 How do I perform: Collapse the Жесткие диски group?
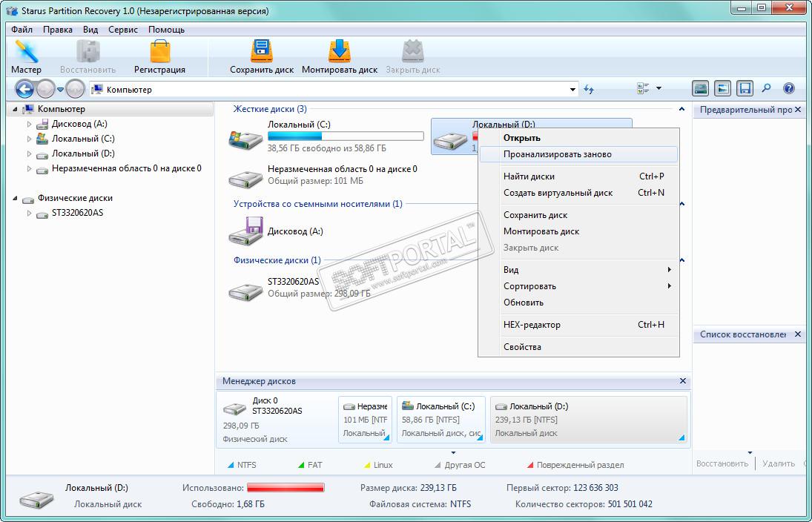(681, 109)
